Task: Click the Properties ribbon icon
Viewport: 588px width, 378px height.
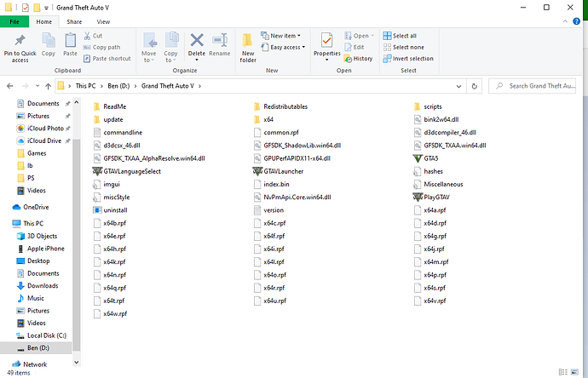Action: coord(326,41)
